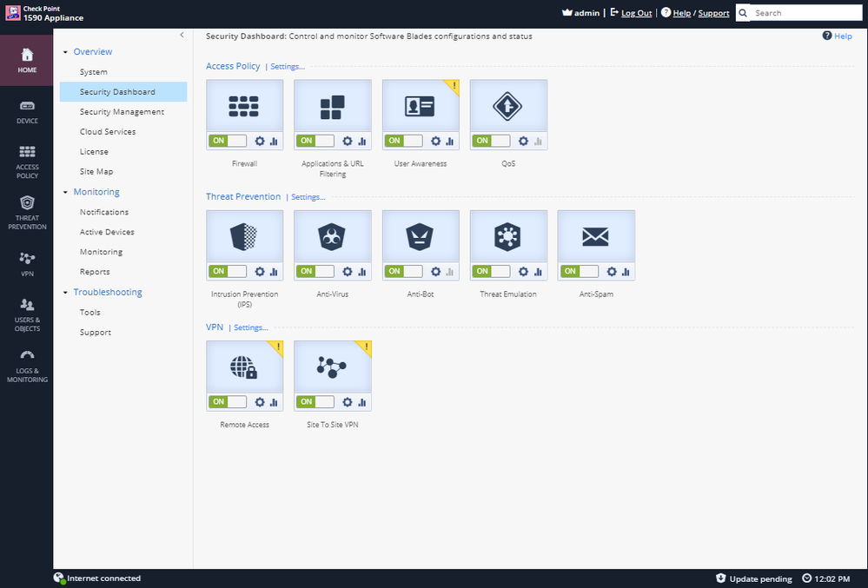The width and height of the screenshot is (868, 588).
Task: Click the Log Out link
Action: (x=636, y=13)
